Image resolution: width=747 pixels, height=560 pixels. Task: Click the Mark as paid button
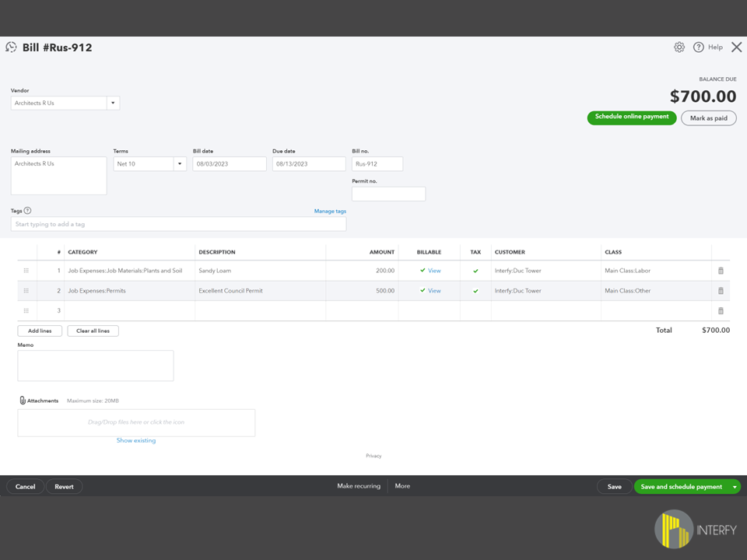click(x=708, y=118)
